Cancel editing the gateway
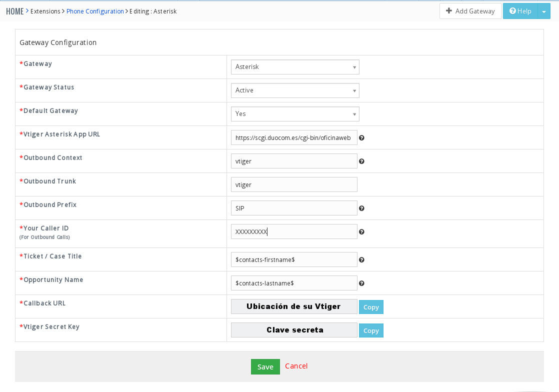Screen dimensions: 559x392 pyautogui.click(x=296, y=366)
